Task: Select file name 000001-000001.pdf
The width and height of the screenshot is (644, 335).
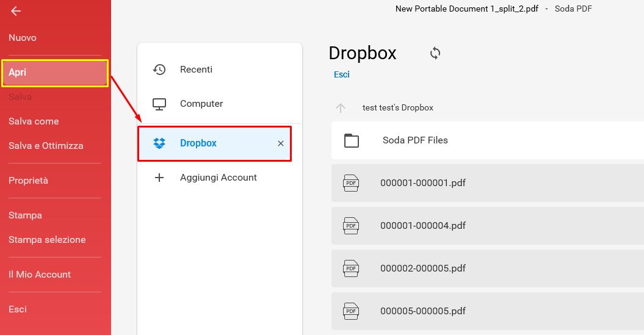Action: [423, 183]
